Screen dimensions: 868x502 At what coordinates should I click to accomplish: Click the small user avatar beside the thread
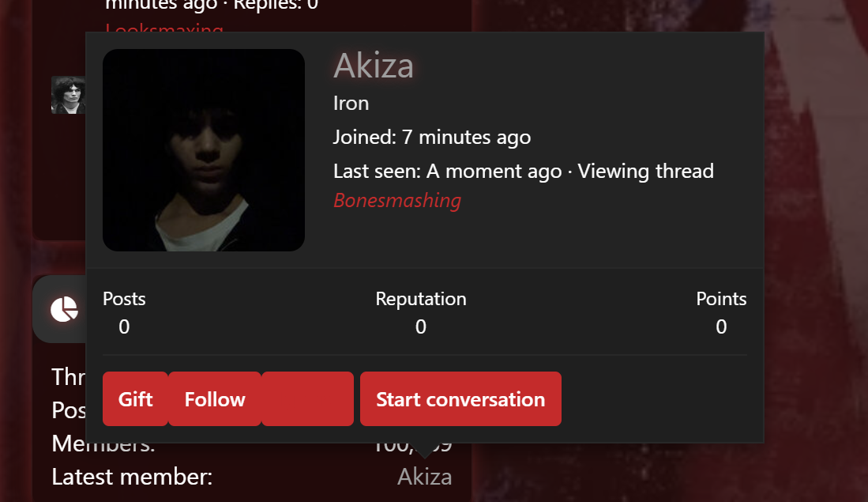pyautogui.click(x=69, y=95)
